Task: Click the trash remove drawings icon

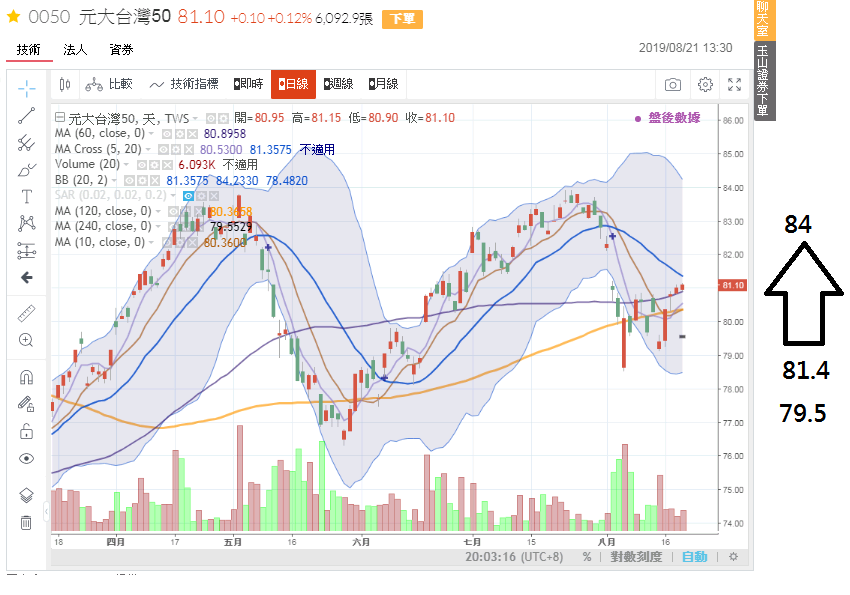Action: (26, 522)
